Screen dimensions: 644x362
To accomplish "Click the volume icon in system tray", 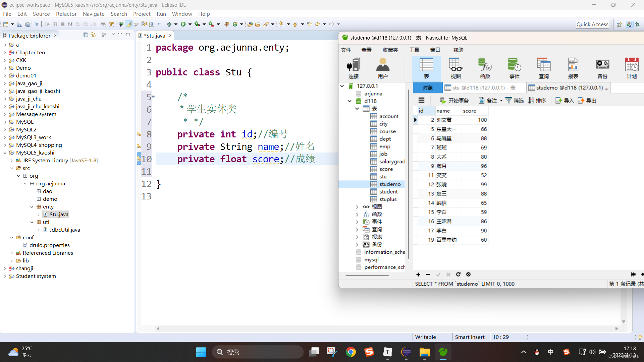I will (x=592, y=352).
